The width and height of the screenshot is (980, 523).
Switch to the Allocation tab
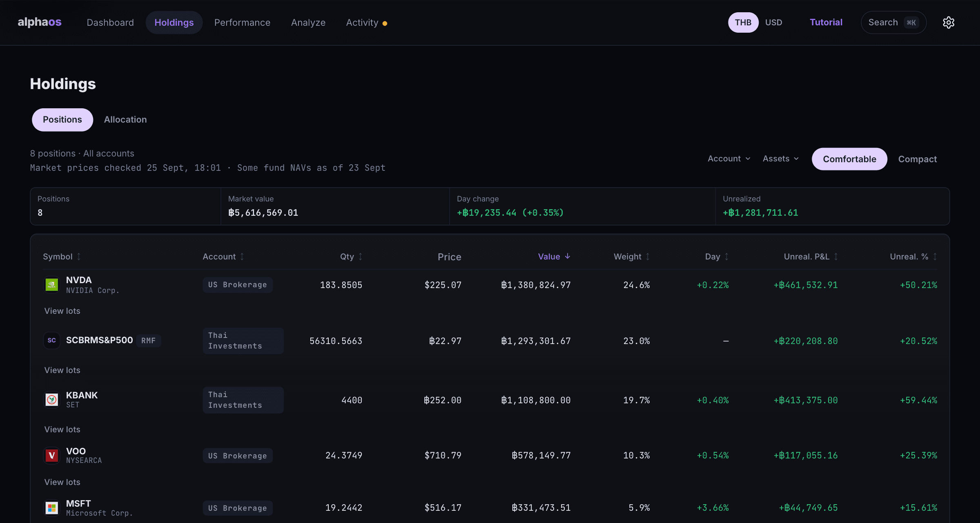pyautogui.click(x=125, y=120)
